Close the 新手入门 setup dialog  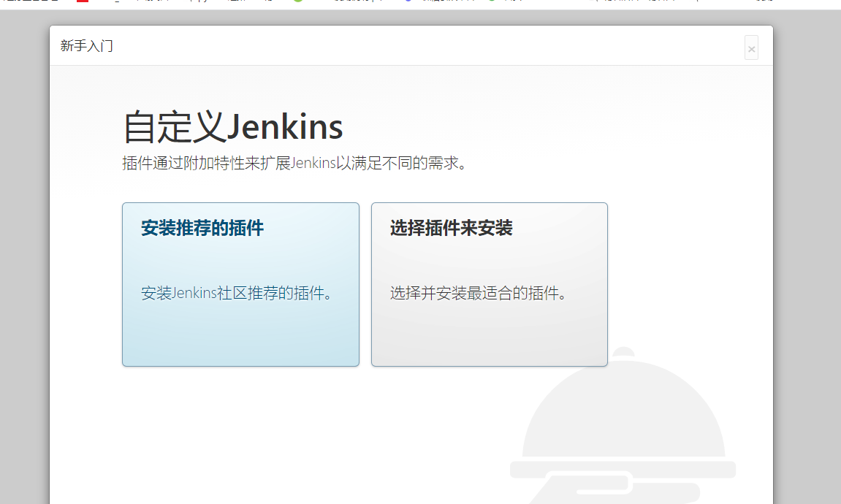[751, 48]
